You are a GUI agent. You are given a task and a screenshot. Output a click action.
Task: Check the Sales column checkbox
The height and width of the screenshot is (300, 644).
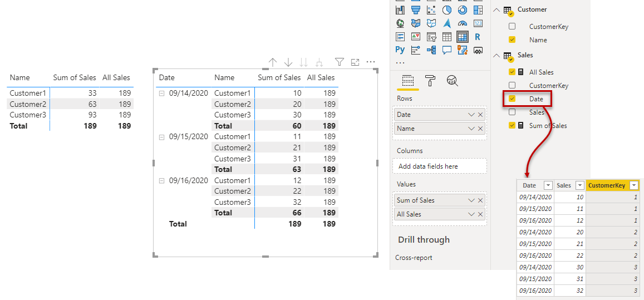[512, 112]
